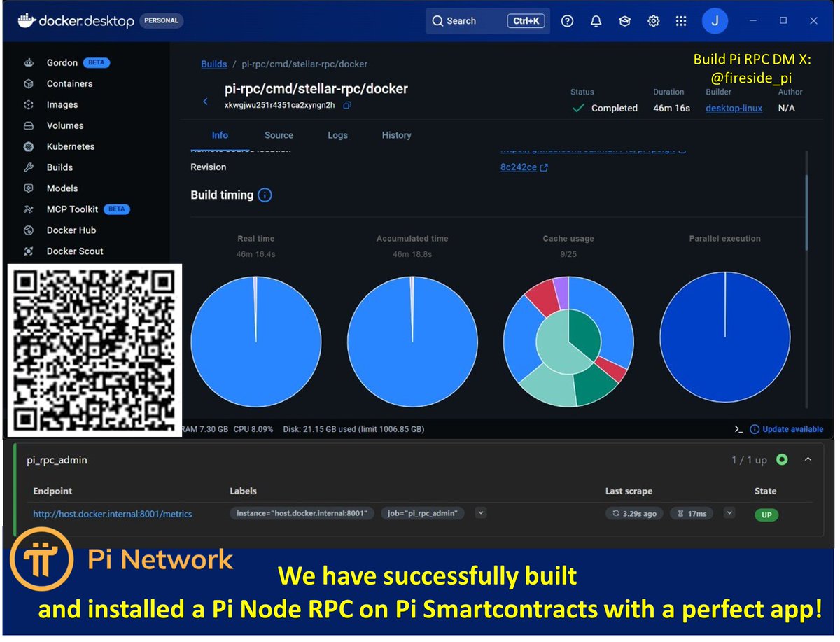Screen dimensions: 840x642
Task: Click the BETA badge next to Gordon
Action: tap(97, 62)
